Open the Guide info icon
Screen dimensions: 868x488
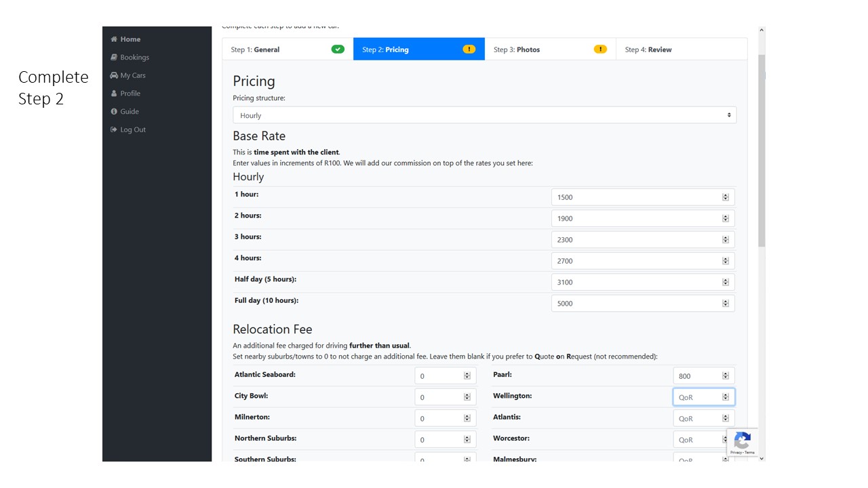point(114,111)
